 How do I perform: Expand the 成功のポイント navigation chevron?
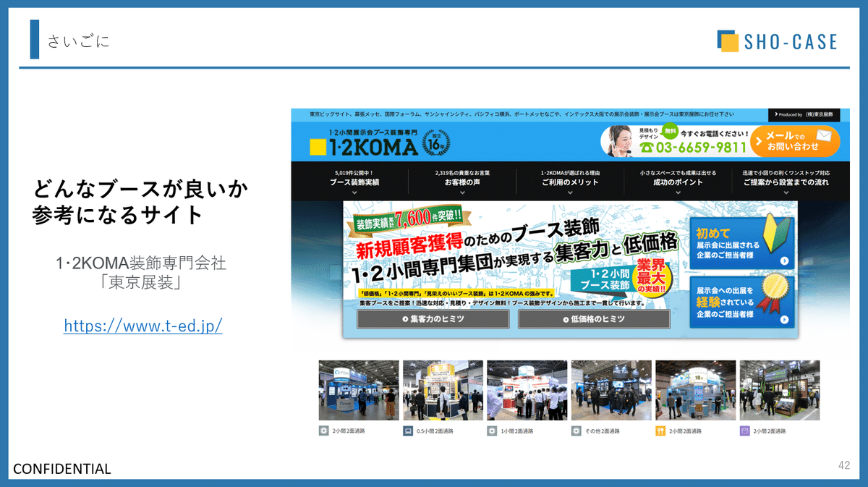(678, 191)
